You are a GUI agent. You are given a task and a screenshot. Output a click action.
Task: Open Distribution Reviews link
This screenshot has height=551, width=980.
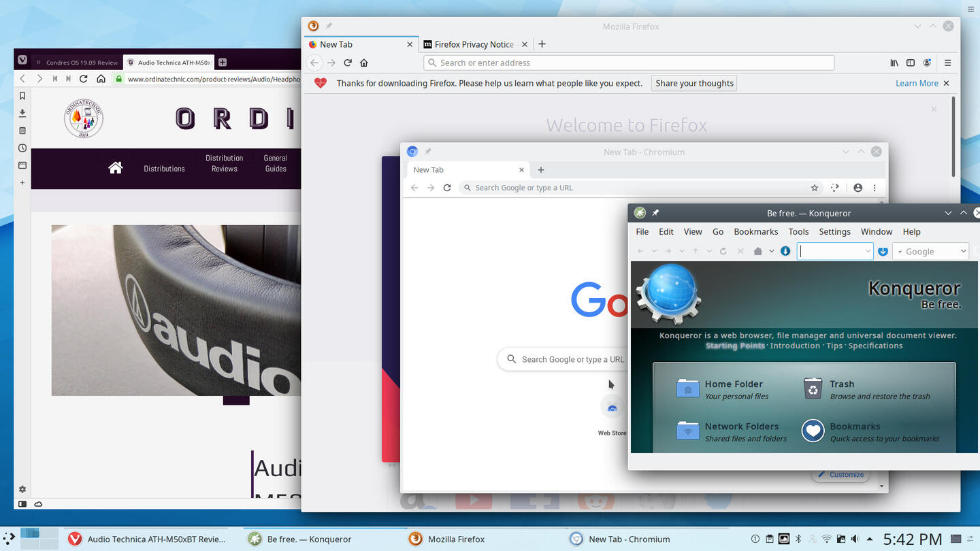tap(224, 163)
